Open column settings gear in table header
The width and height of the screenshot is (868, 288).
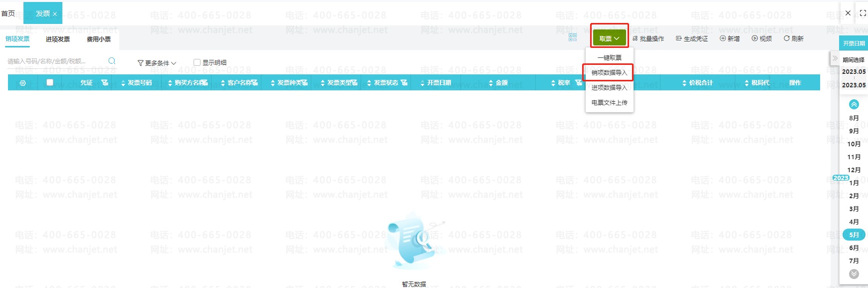pos(22,83)
